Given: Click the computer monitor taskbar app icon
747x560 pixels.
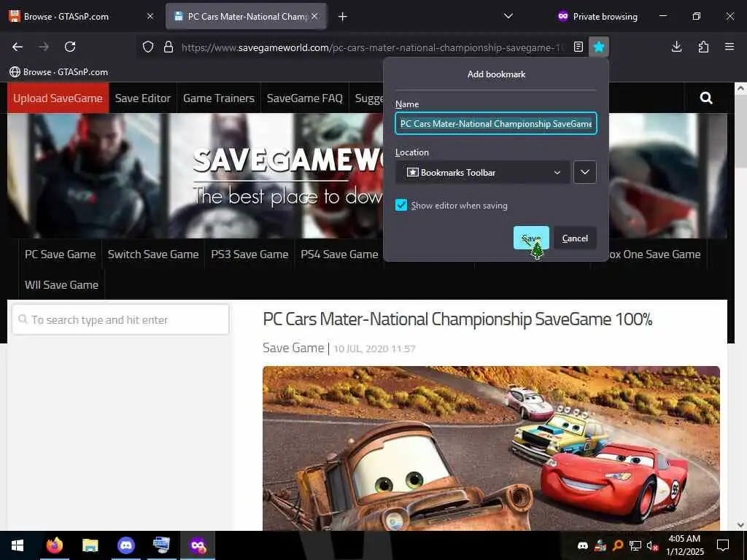Looking at the screenshot, I should click(161, 545).
